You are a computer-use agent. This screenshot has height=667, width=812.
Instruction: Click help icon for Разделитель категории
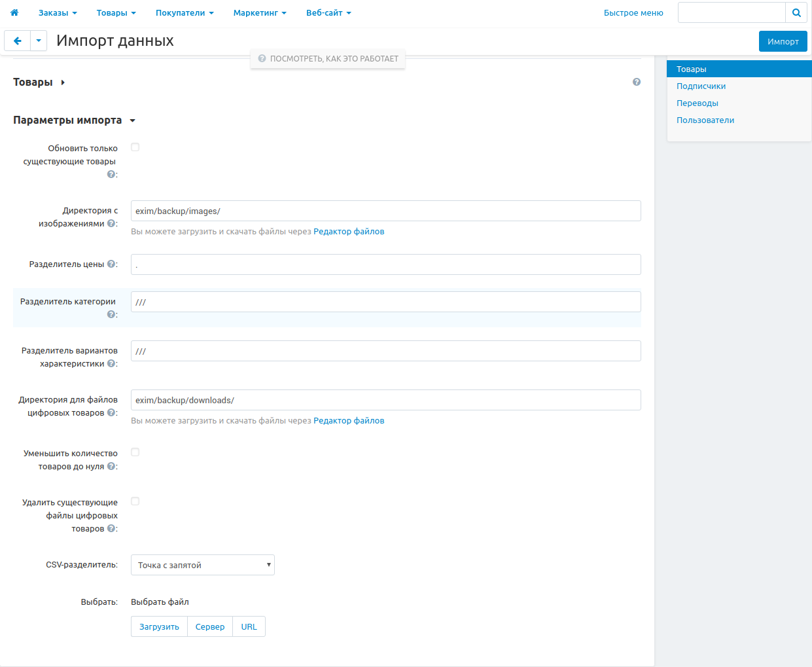pyautogui.click(x=111, y=315)
